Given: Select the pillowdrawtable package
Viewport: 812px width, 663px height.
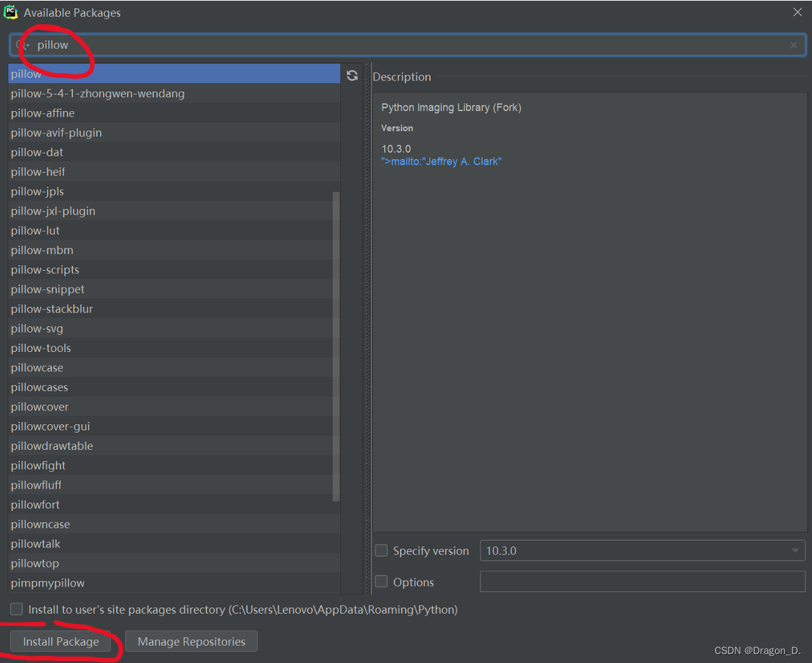Looking at the screenshot, I should pyautogui.click(x=174, y=446).
